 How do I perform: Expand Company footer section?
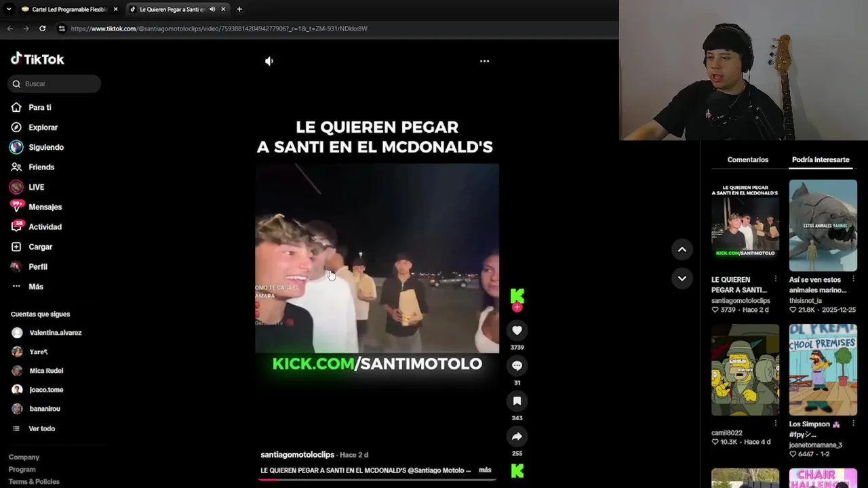[24, 457]
